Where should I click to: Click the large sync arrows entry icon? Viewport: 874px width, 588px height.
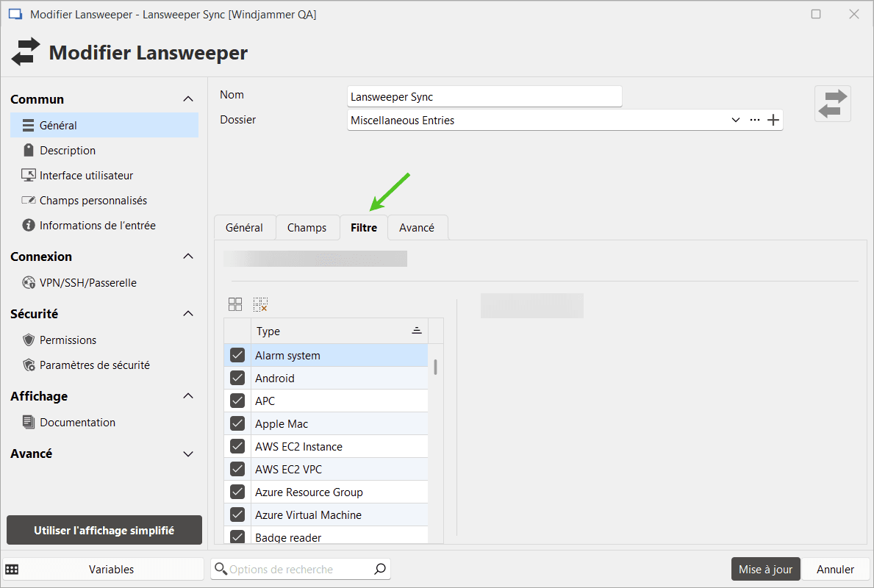tap(832, 104)
